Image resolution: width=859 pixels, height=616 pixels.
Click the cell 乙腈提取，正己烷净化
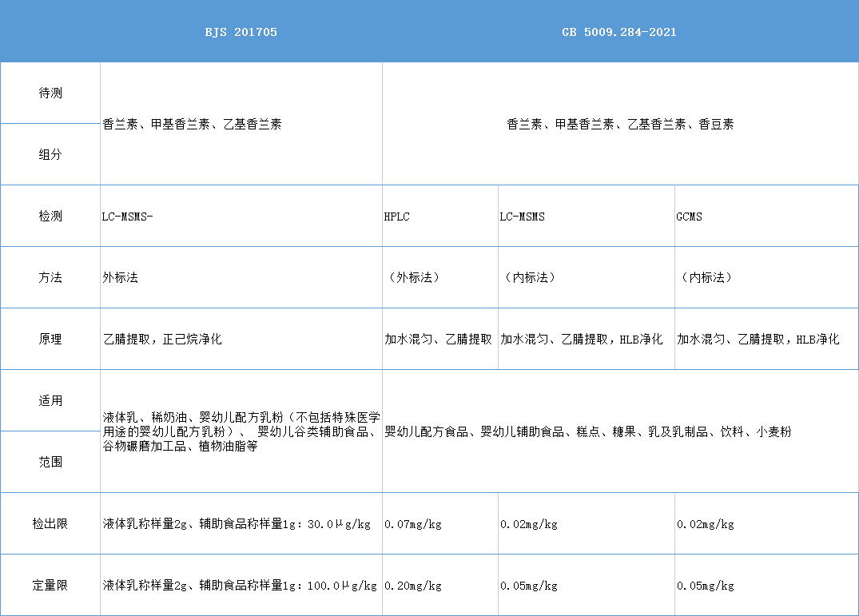pos(241,339)
